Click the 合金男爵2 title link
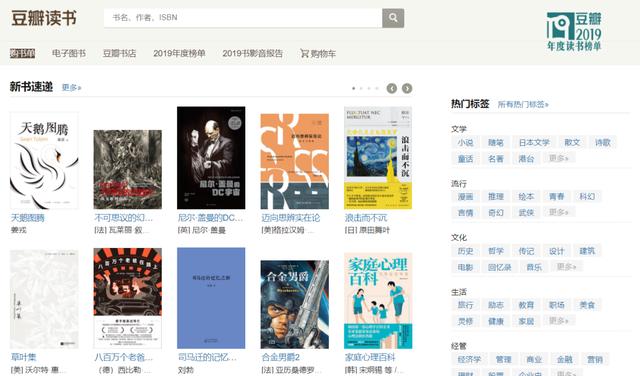The image size is (640, 376). [280, 357]
